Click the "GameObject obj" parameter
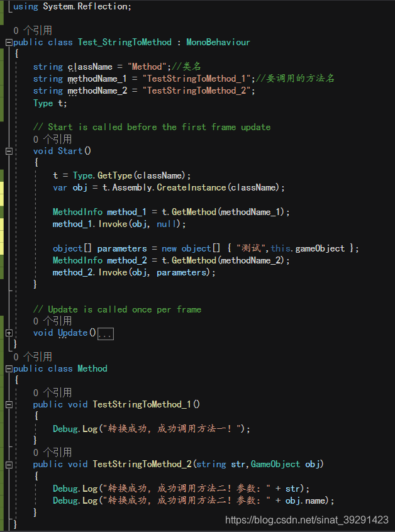The image size is (395, 532). [x=286, y=464]
